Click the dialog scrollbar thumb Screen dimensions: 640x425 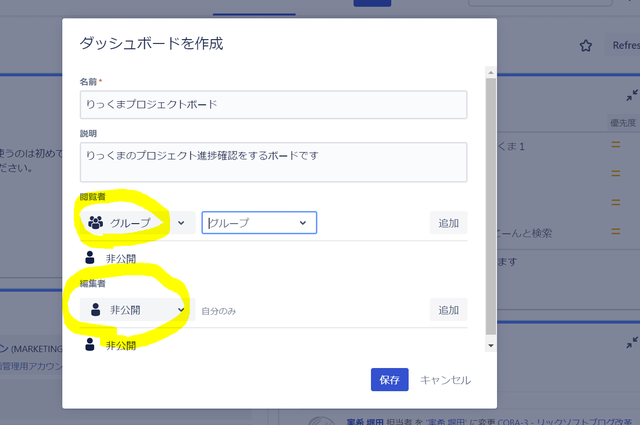(491, 206)
